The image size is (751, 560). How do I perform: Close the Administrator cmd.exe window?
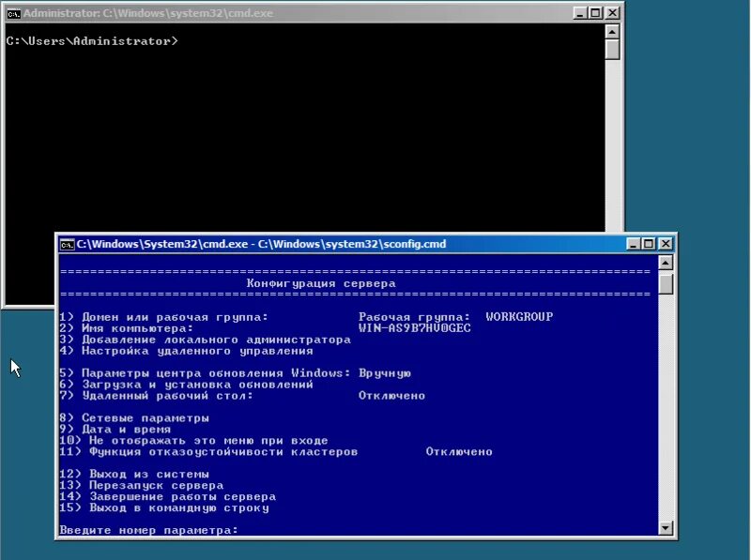[x=612, y=13]
